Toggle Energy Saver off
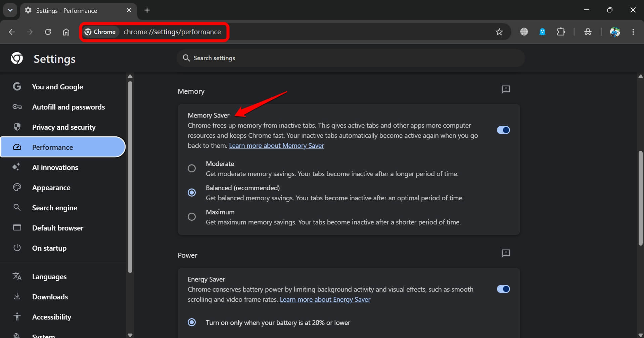The width and height of the screenshot is (644, 338). pyautogui.click(x=503, y=289)
